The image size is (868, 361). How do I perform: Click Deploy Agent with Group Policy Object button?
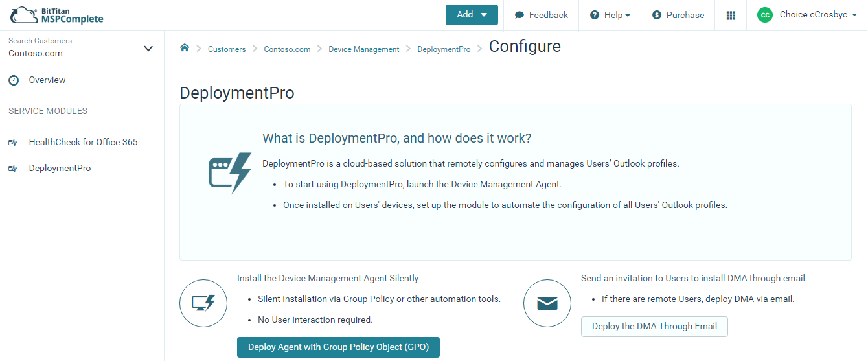pyautogui.click(x=338, y=347)
